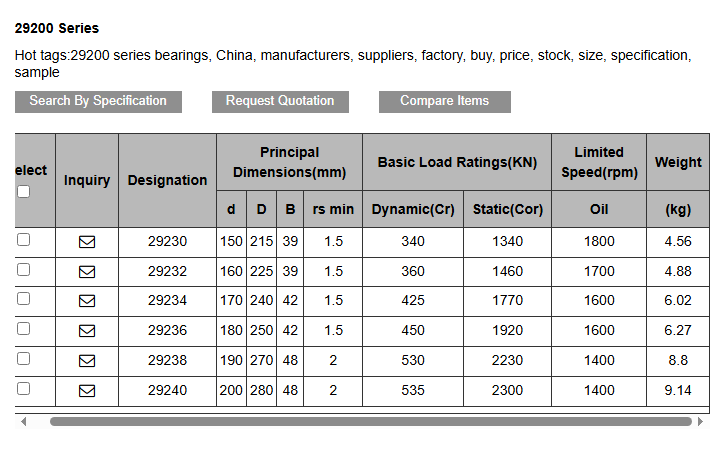Click limited speed value 1800
Image resolution: width=727 pixels, height=453 pixels.
pyautogui.click(x=599, y=242)
